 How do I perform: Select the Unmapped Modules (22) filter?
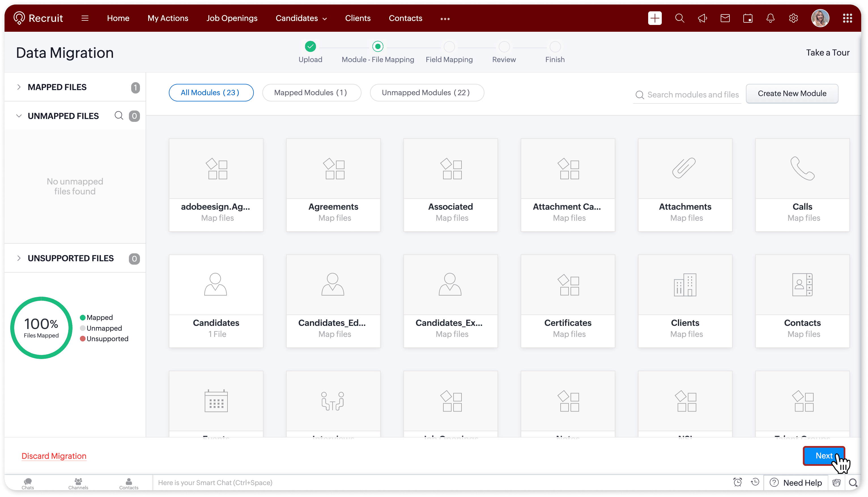click(427, 92)
